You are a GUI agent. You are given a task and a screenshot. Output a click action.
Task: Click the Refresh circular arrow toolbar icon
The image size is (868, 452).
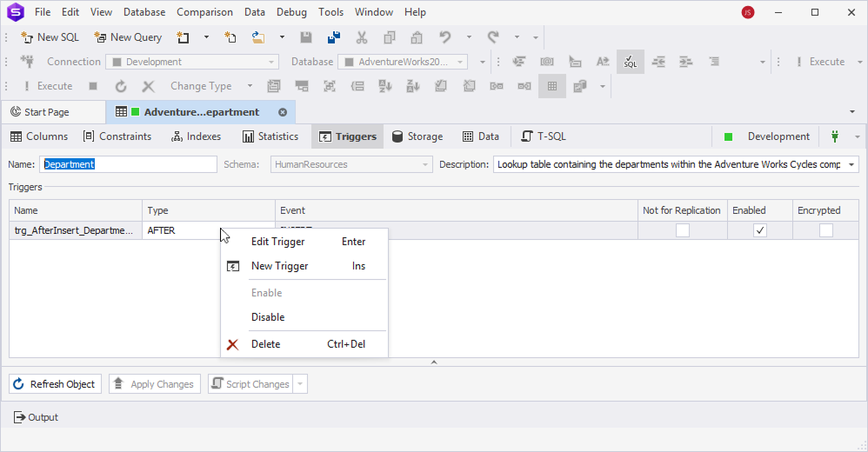121,86
